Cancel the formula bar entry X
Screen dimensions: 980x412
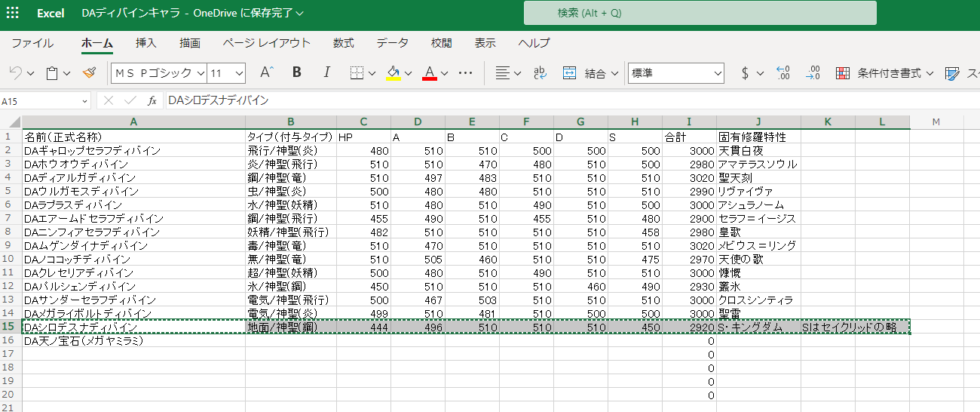(x=108, y=100)
